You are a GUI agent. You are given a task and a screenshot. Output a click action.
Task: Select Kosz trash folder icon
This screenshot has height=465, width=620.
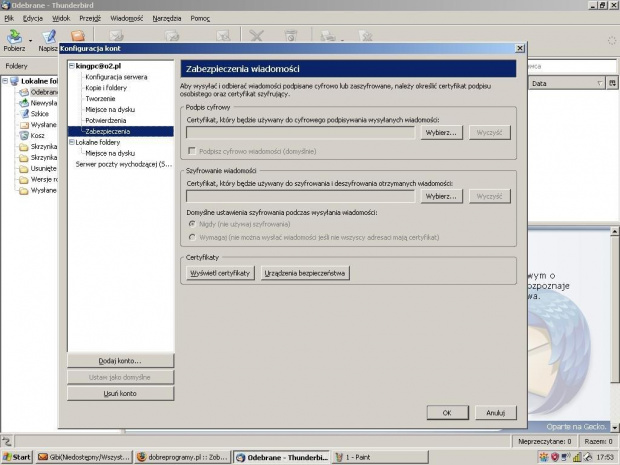tap(24, 136)
